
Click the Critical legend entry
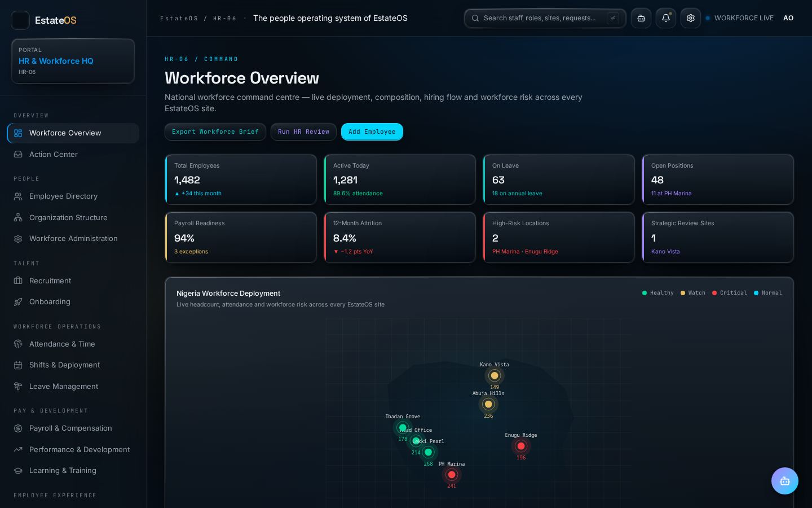click(x=730, y=293)
